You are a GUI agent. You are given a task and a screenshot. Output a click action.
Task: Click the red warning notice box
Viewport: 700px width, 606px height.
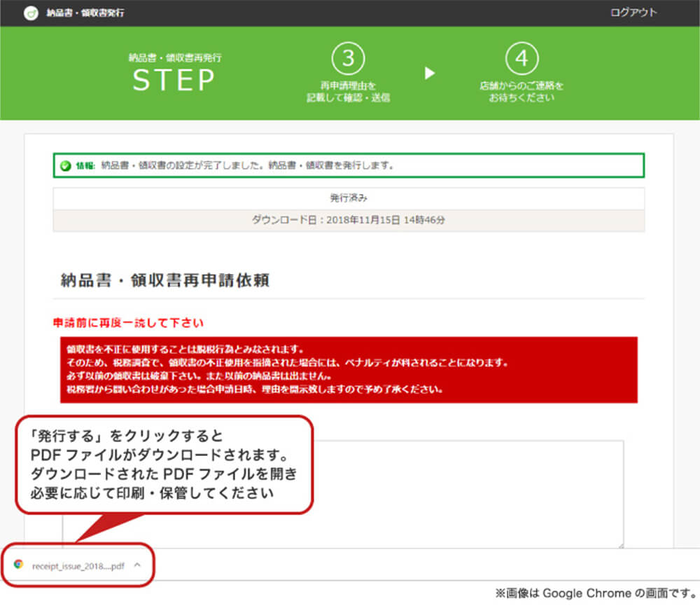coord(349,370)
